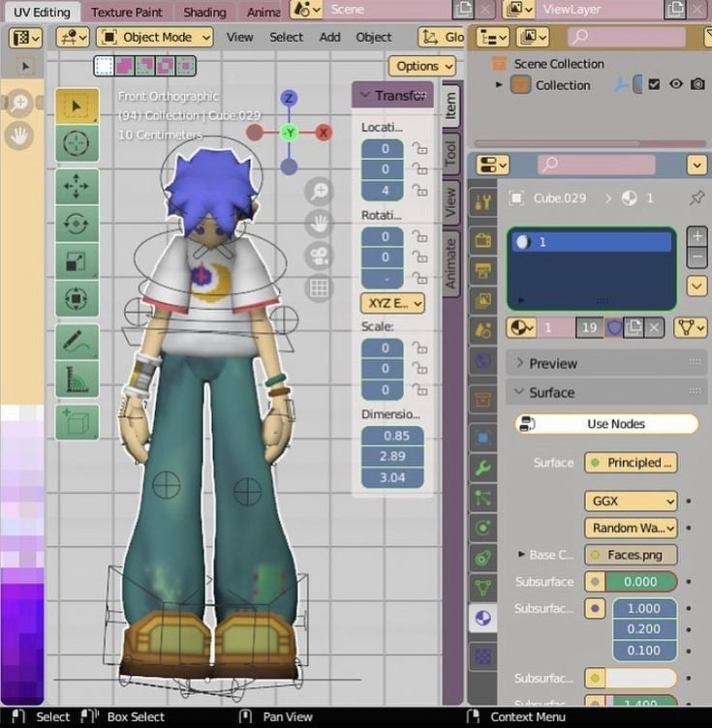Pick the Measure ruler tool

click(76, 379)
